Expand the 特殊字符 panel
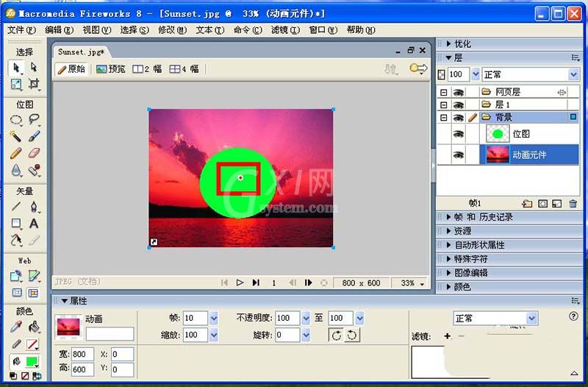The image size is (588, 387). tap(448, 259)
